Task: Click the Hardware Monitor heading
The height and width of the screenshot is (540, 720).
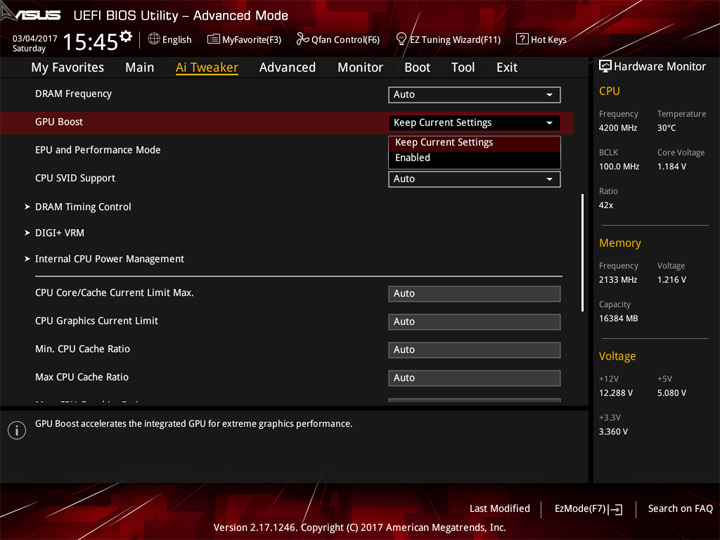Action: tap(659, 67)
